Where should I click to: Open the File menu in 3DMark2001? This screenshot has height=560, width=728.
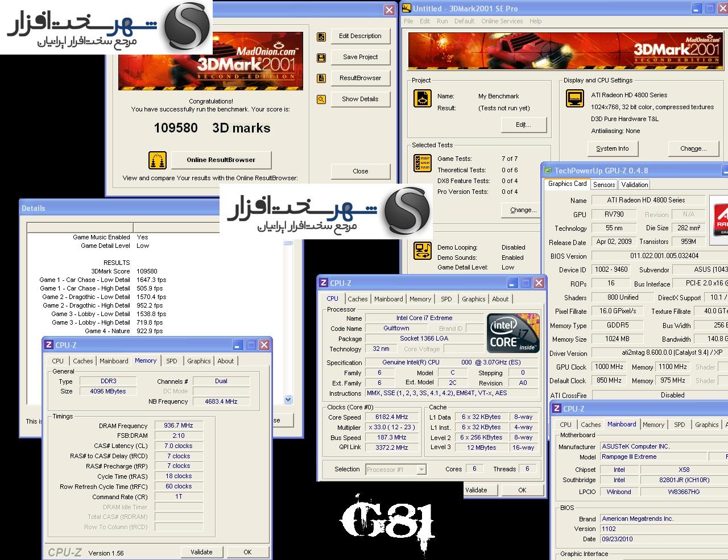pyautogui.click(x=408, y=21)
